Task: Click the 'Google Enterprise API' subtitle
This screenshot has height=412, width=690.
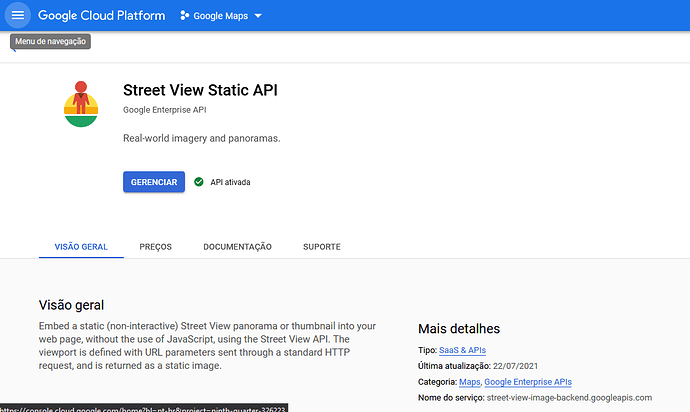Action: [x=165, y=110]
